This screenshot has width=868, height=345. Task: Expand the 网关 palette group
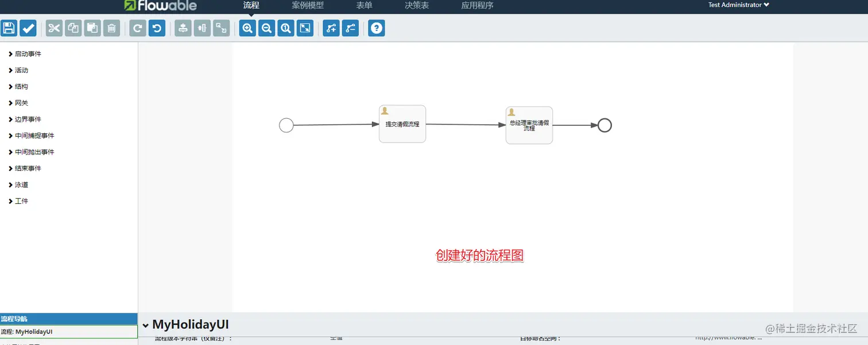point(18,103)
